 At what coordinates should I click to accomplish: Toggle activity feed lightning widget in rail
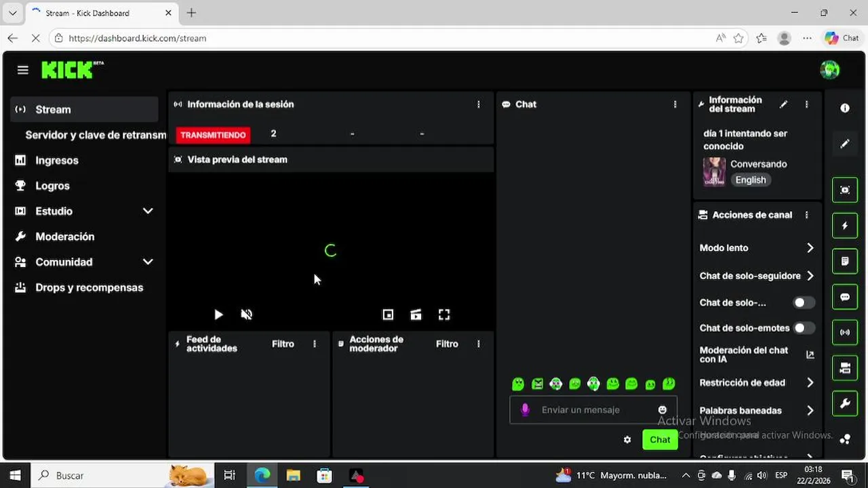click(x=845, y=226)
